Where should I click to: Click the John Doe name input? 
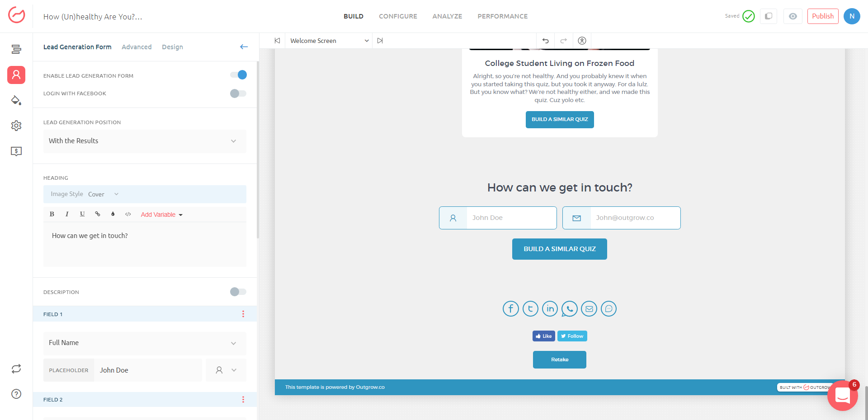(498, 218)
